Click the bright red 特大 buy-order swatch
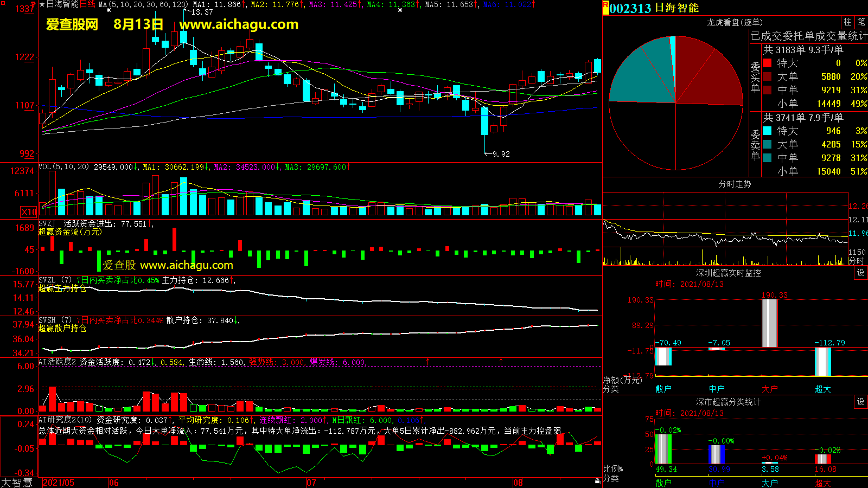868x488 pixels. (767, 63)
